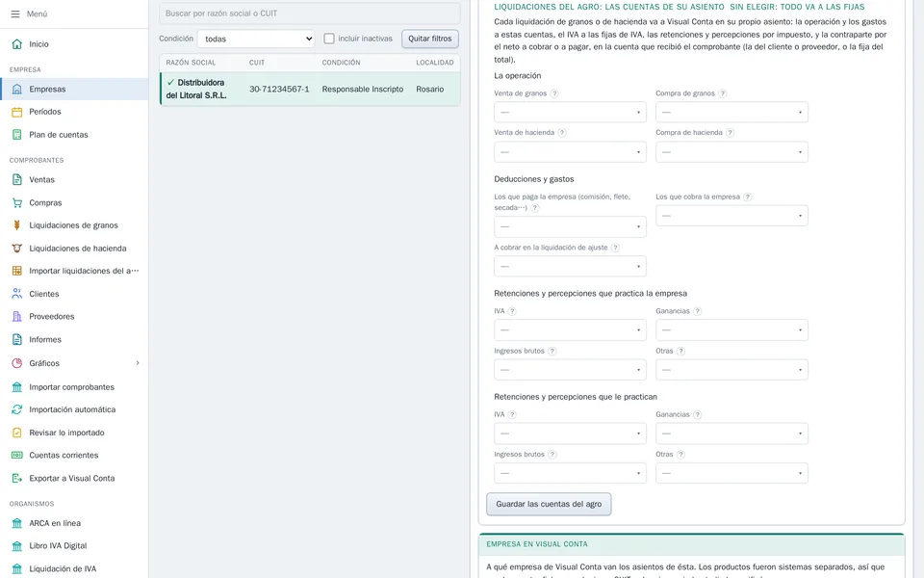Image resolution: width=924 pixels, height=578 pixels.
Task: Click the search by razón social or CUIT field
Action: [x=310, y=13]
